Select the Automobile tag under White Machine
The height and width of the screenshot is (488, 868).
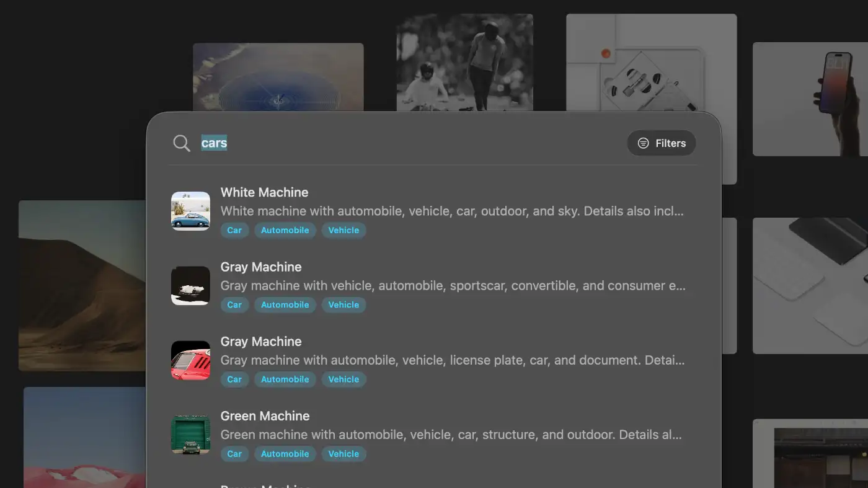285,230
